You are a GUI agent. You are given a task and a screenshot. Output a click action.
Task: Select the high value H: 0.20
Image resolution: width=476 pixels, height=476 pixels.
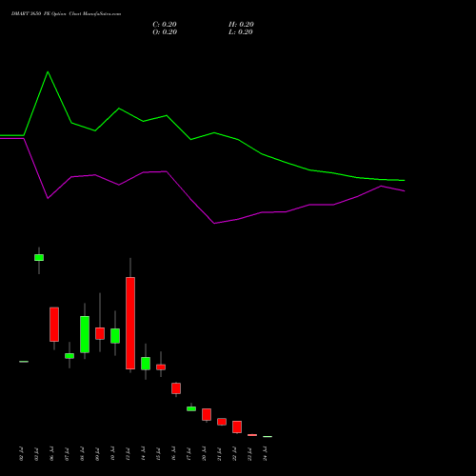click(241, 25)
